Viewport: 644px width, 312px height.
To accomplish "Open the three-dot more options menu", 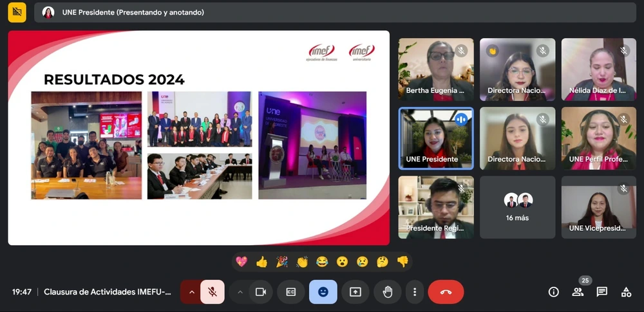I will pyautogui.click(x=415, y=291).
